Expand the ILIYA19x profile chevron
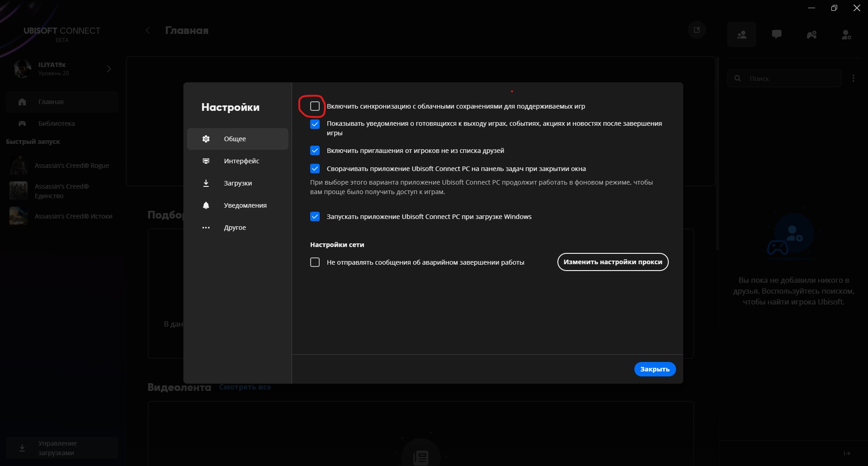The image size is (868, 466). click(x=109, y=69)
